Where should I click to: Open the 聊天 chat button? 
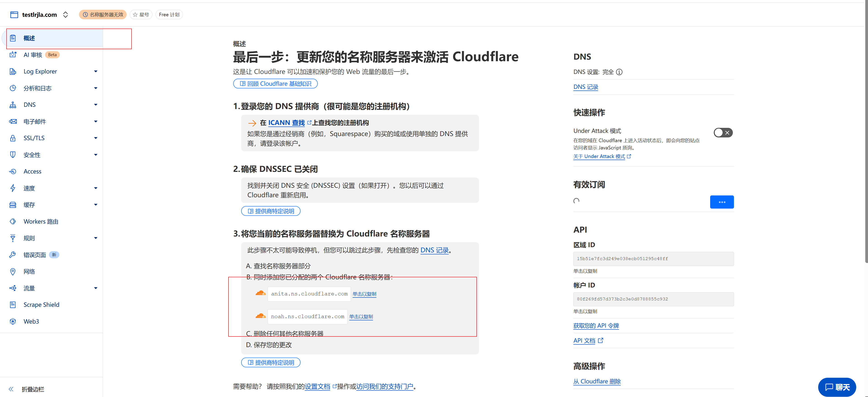(x=837, y=387)
